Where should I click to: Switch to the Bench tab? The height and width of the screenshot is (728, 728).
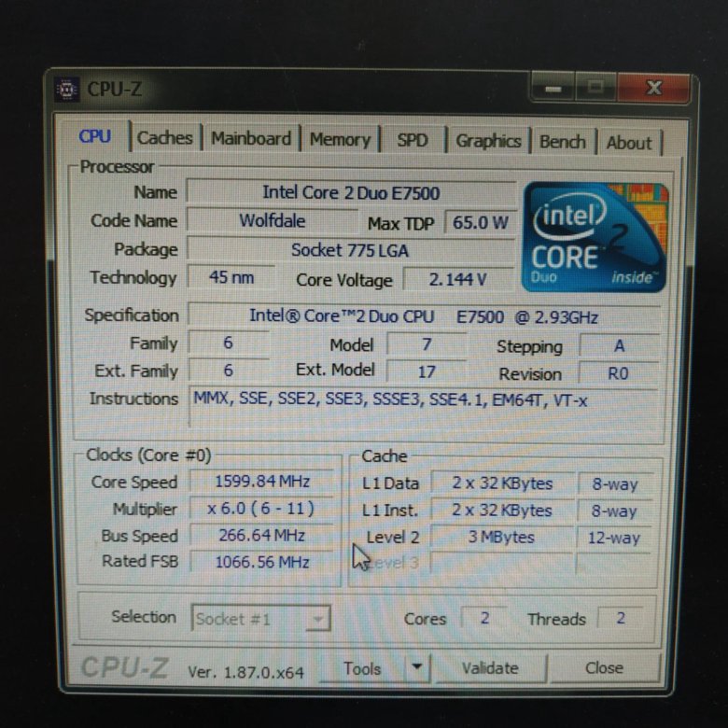tap(562, 142)
